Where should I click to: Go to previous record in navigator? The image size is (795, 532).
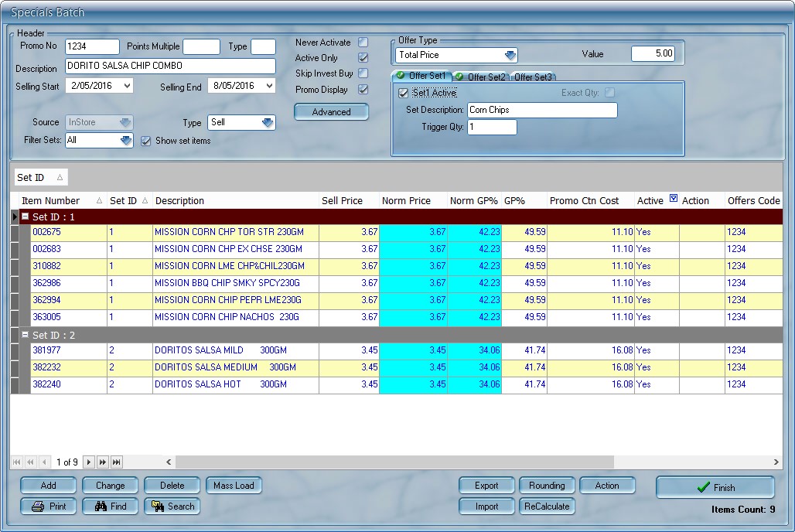(x=45, y=462)
